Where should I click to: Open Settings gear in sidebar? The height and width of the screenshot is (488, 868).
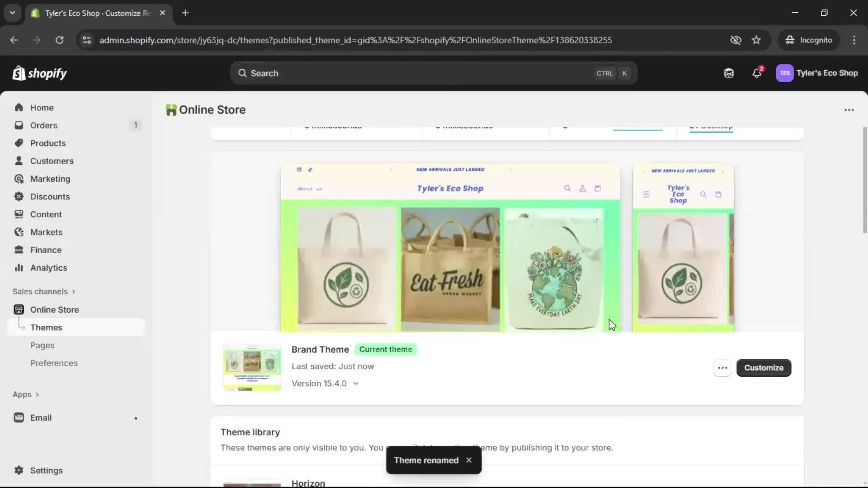(19, 470)
